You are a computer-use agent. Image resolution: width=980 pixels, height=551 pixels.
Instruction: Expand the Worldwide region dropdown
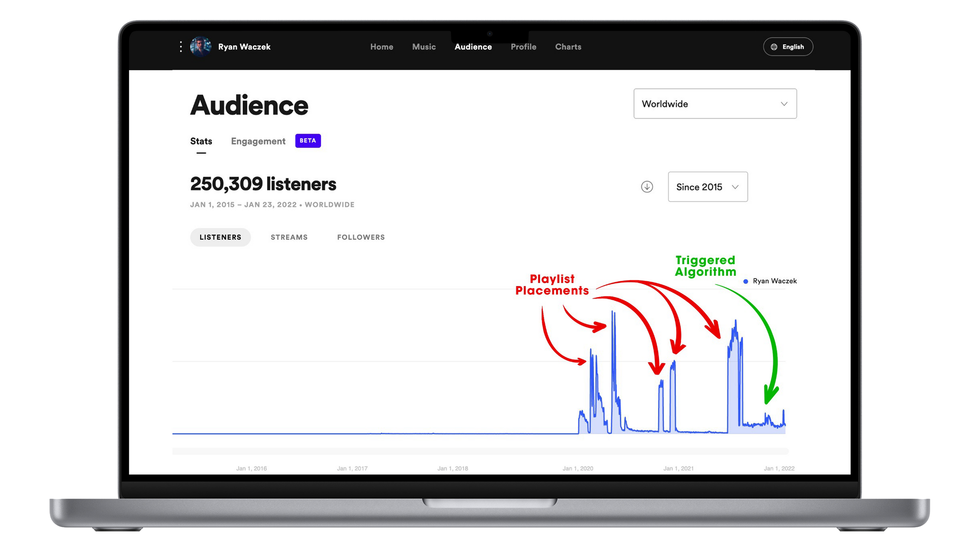point(714,104)
